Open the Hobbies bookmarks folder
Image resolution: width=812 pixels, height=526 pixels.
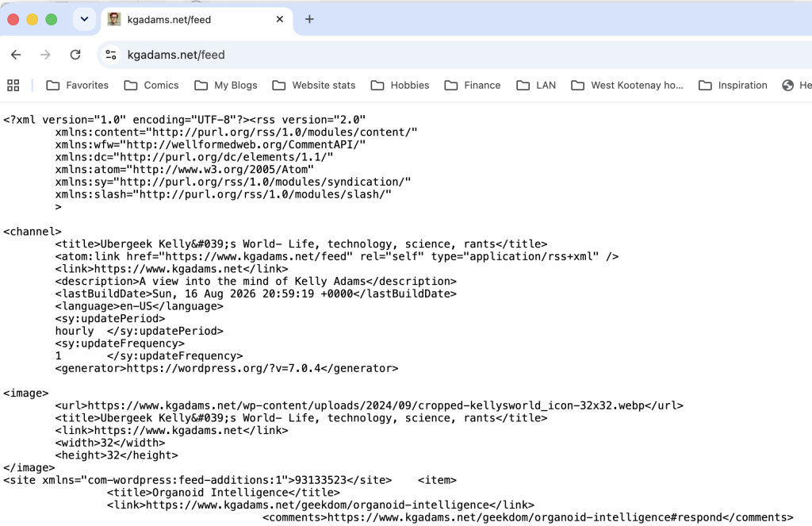pyautogui.click(x=400, y=85)
